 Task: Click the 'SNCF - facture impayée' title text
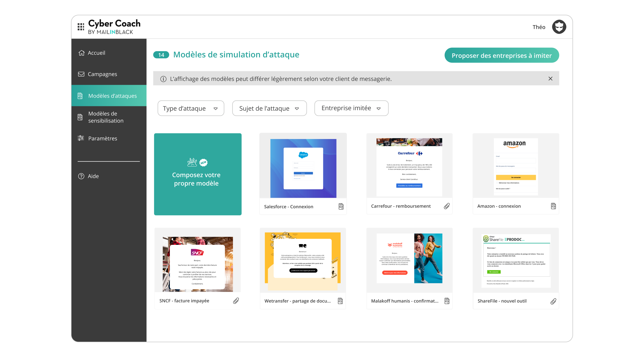click(184, 301)
